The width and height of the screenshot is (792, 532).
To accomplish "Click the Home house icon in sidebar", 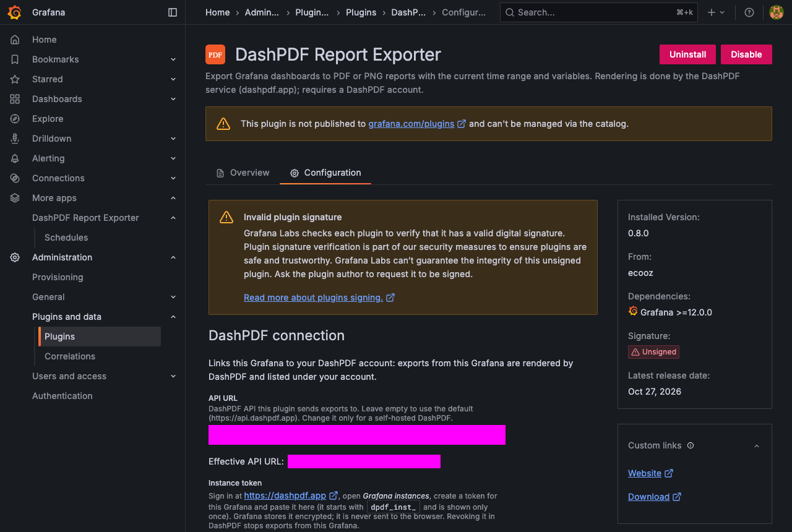I will (x=15, y=40).
